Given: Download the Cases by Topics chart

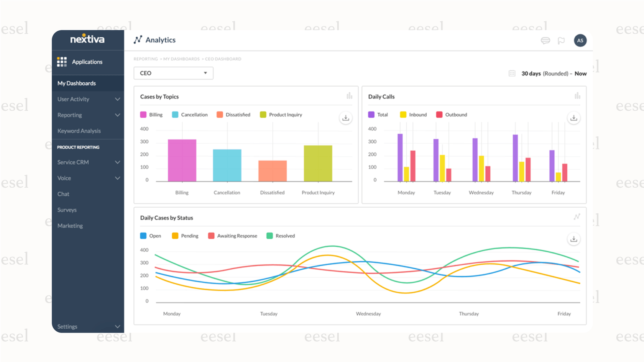Looking at the screenshot, I should [x=345, y=118].
